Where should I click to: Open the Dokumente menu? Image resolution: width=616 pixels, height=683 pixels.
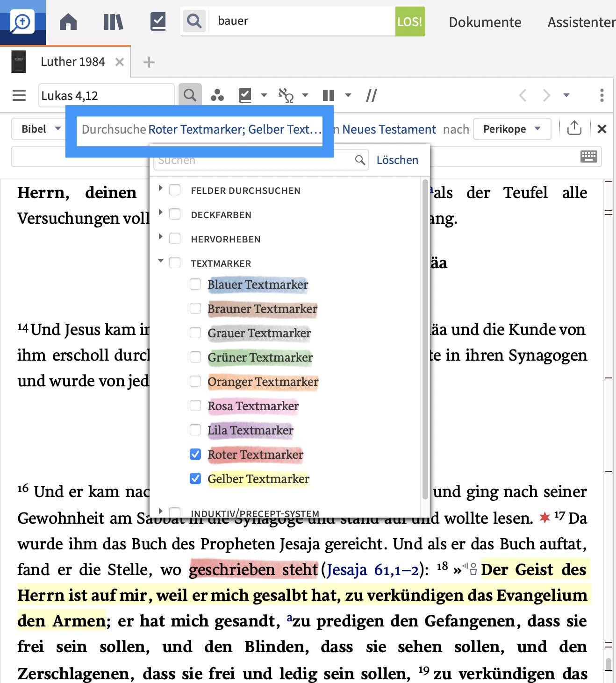click(485, 22)
